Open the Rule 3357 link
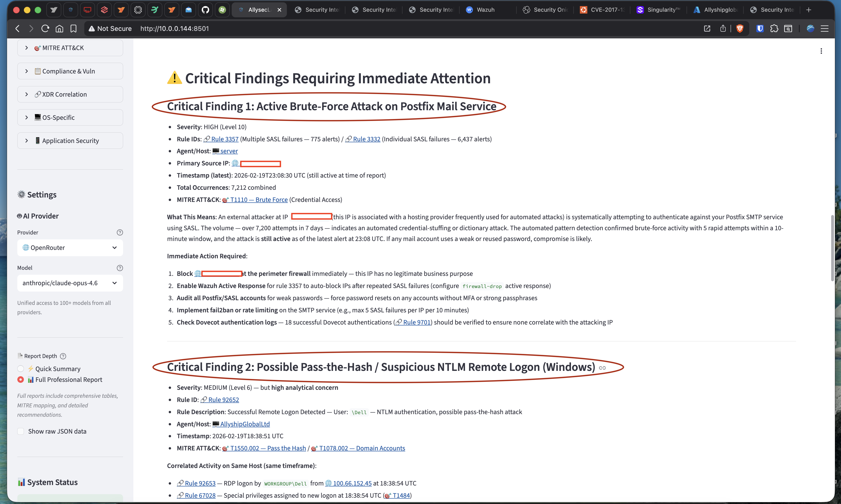 click(224, 139)
